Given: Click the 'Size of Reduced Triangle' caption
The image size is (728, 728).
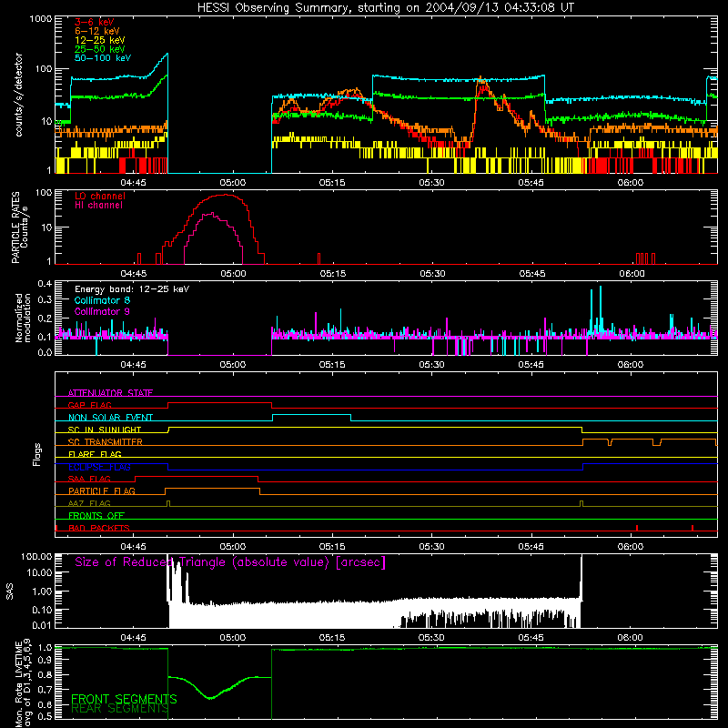Looking at the screenshot, I should 230,562.
